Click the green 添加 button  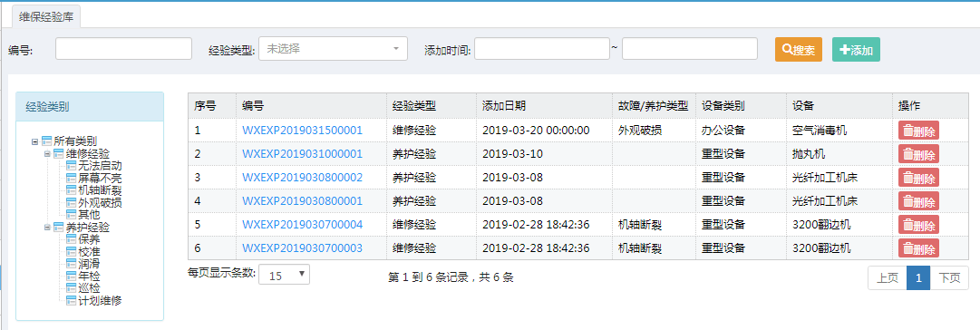856,49
